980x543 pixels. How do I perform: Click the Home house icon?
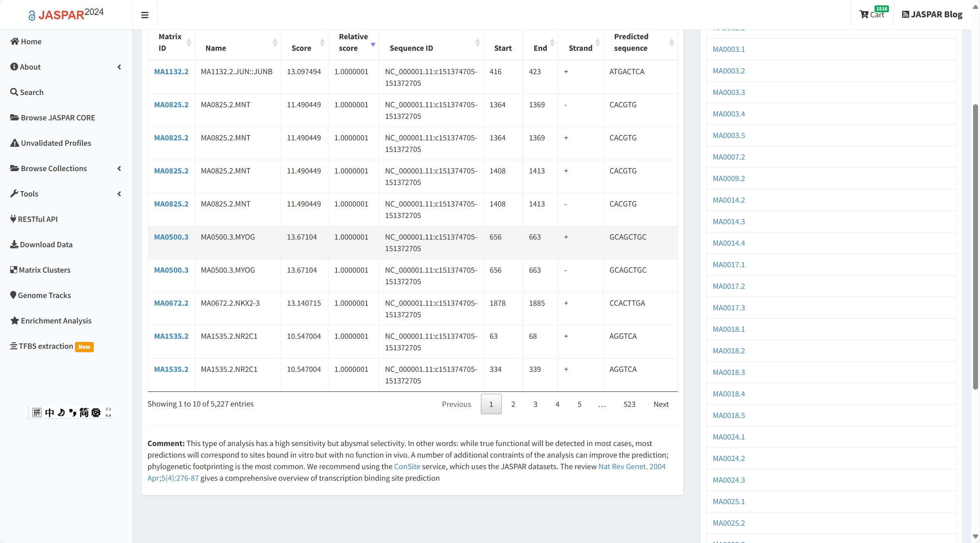click(x=15, y=41)
